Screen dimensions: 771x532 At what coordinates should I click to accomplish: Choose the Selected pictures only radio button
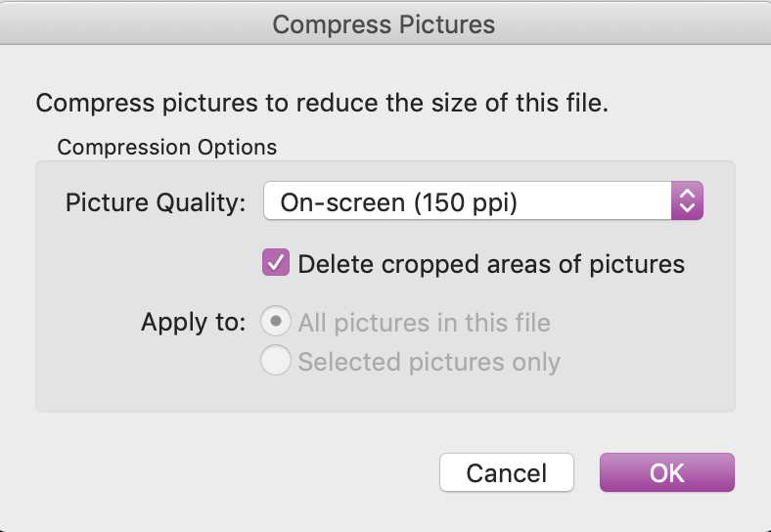pos(275,362)
